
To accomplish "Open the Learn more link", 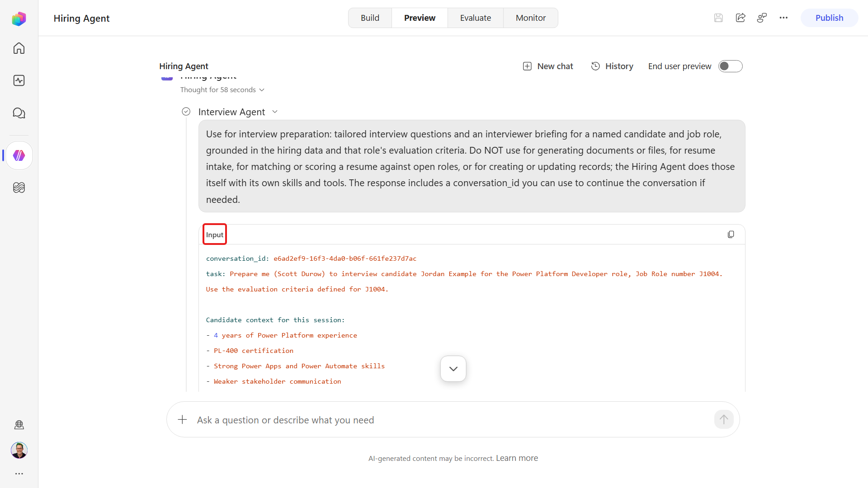I will [517, 458].
